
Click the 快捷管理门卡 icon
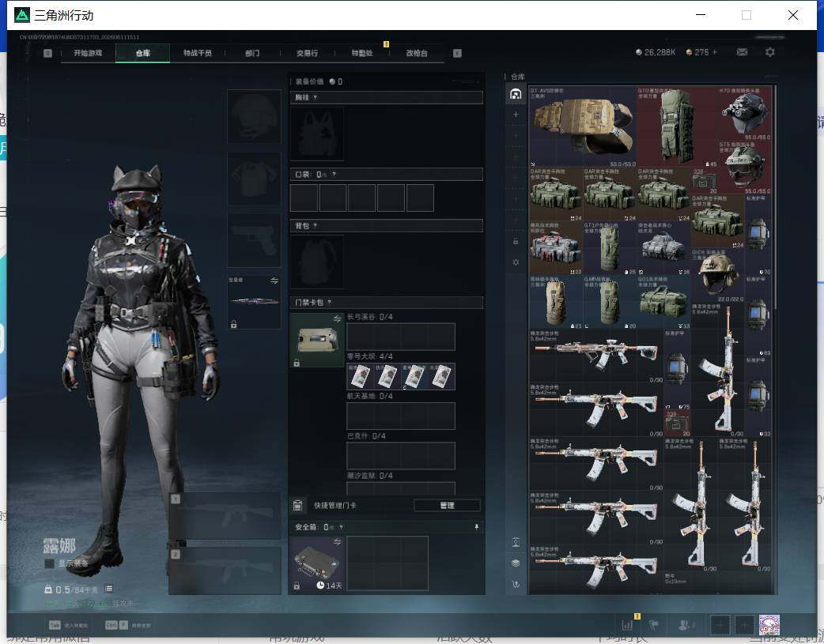pyautogui.click(x=297, y=506)
